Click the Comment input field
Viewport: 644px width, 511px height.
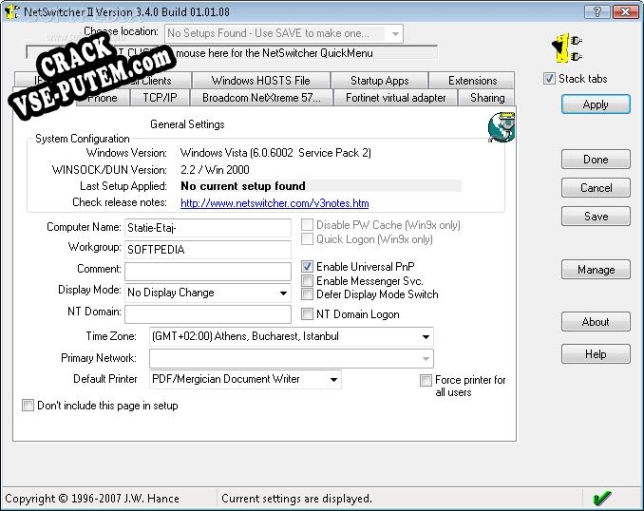(208, 271)
